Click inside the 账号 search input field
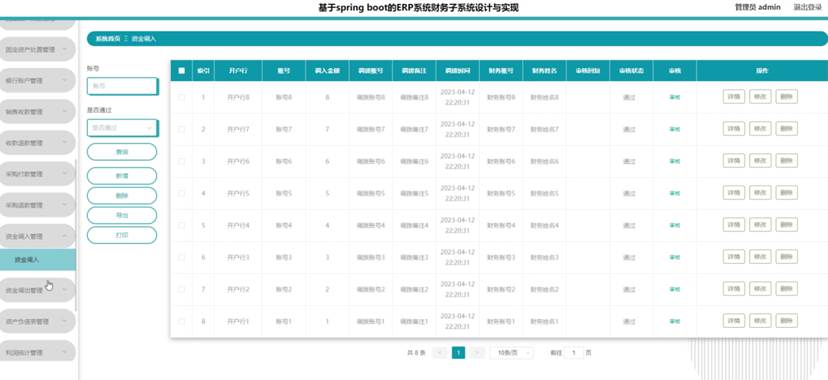Screen dimensions: 828x380 tap(122, 86)
